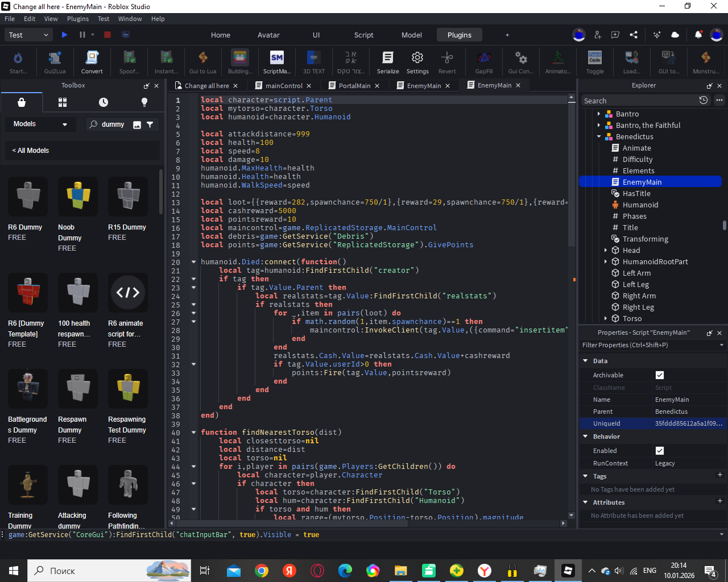Click the 3D TEXT plugin icon
The image size is (728, 582).
[x=314, y=62]
